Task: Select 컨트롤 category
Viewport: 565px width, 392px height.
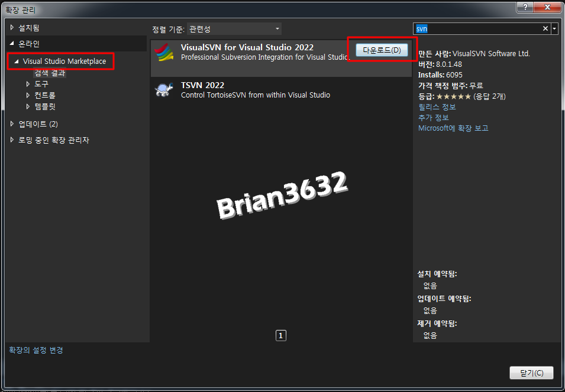Action: pyautogui.click(x=45, y=95)
